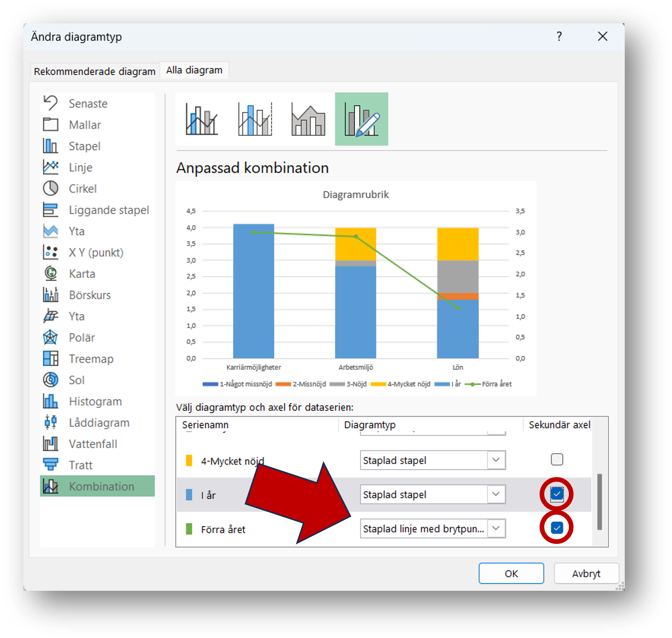Uncheck Sekundär axel for Förra året

pos(557,528)
